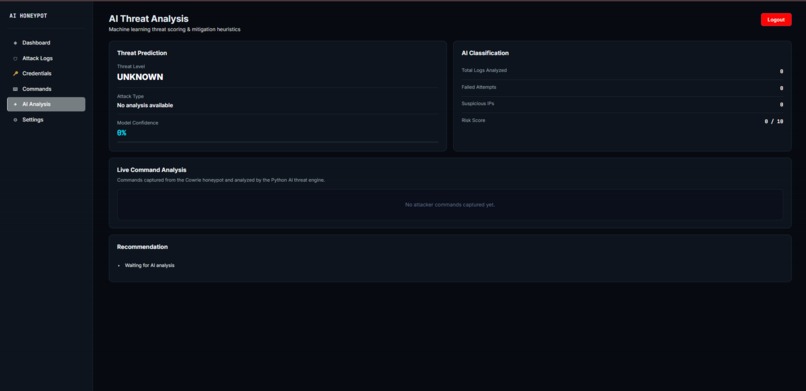This screenshot has width=806, height=391.
Task: Click the Suspicious IPs value 0
Action: coord(781,105)
